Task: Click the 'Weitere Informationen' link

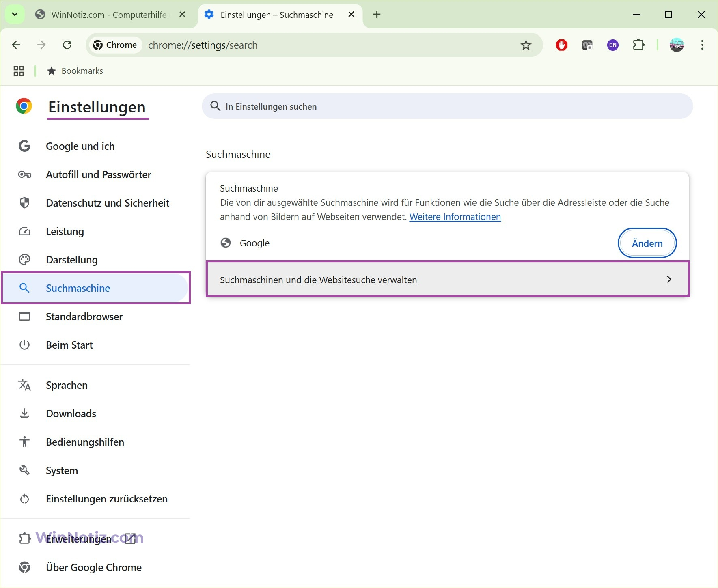Action: [x=455, y=217]
